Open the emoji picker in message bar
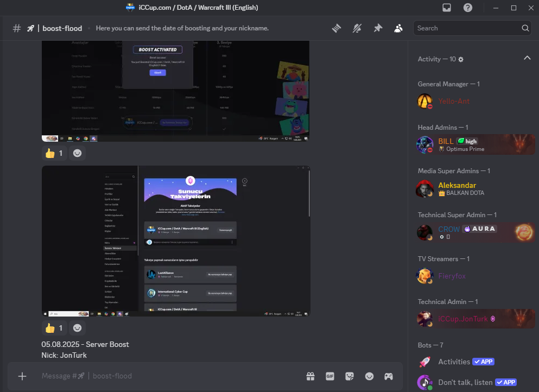The image size is (539, 392). click(369, 376)
